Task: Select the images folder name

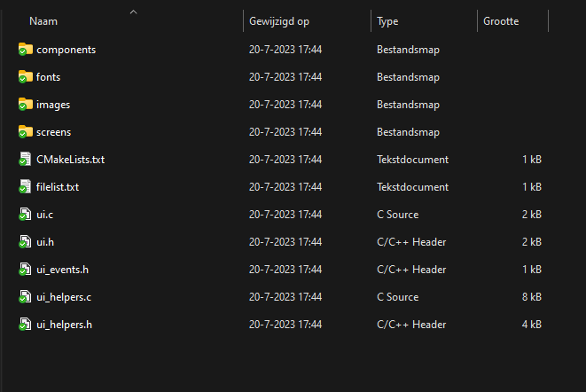Action: point(53,105)
